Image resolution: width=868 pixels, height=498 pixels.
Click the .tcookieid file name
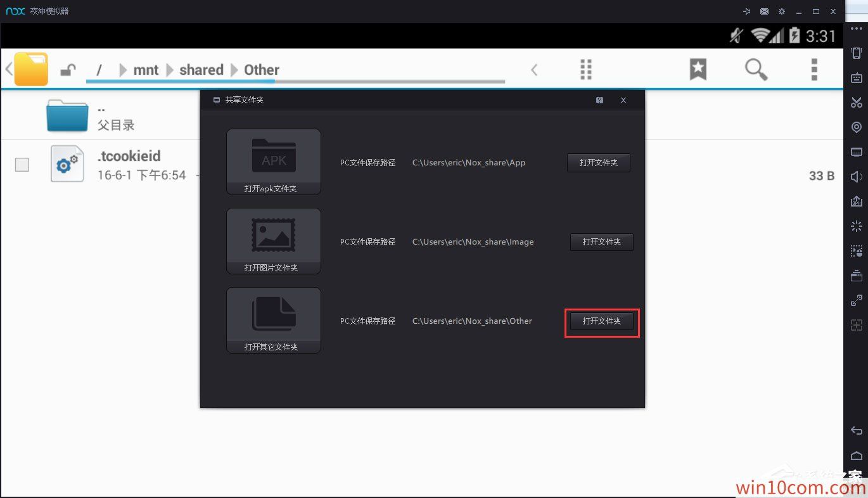(129, 156)
